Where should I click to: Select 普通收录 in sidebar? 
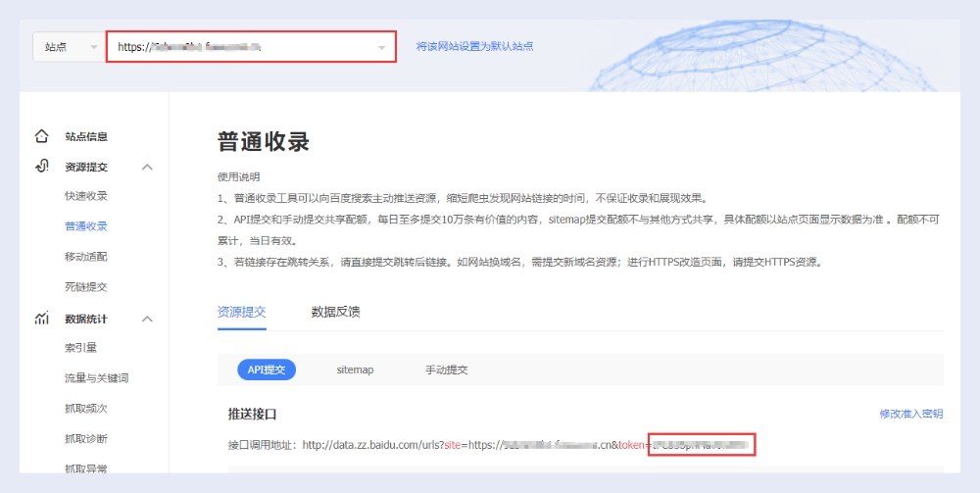click(x=86, y=226)
